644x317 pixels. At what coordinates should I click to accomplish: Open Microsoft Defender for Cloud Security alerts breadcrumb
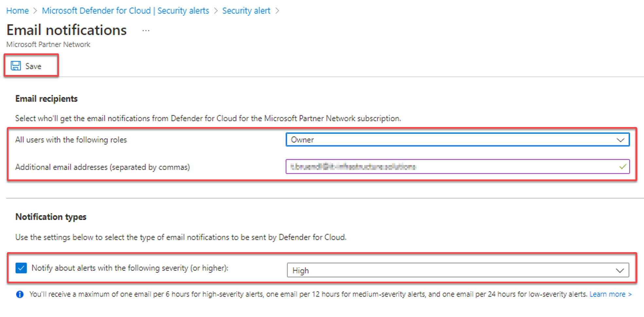[x=125, y=11]
